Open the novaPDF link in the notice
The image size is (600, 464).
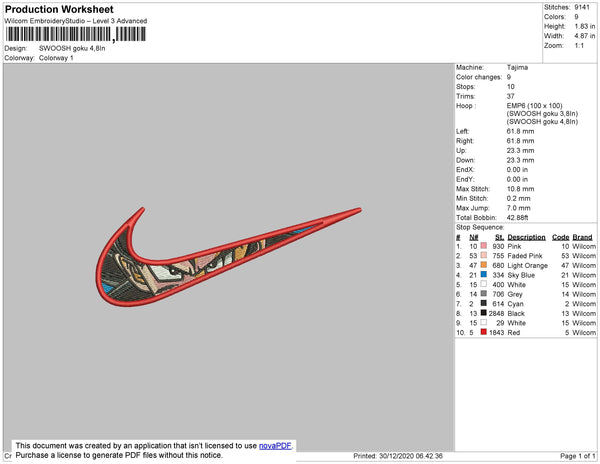coord(275,446)
